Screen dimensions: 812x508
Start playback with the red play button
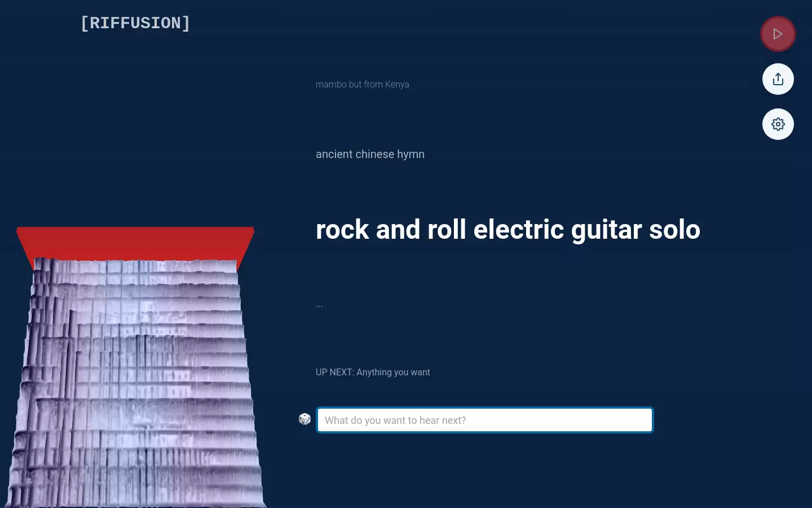pyautogui.click(x=778, y=34)
